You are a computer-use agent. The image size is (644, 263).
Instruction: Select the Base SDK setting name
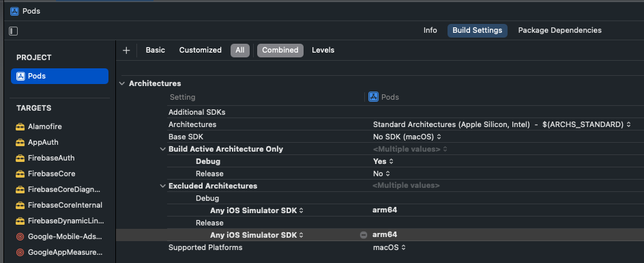pos(186,137)
